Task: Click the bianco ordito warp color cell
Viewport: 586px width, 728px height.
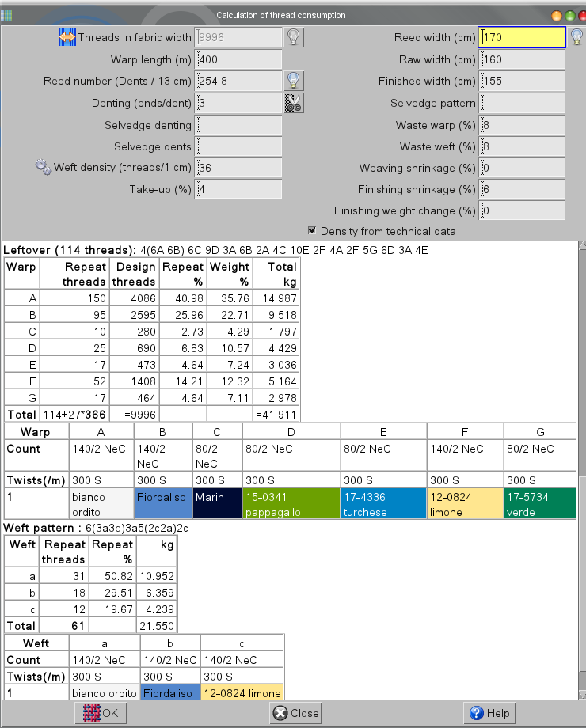Action: [x=101, y=504]
